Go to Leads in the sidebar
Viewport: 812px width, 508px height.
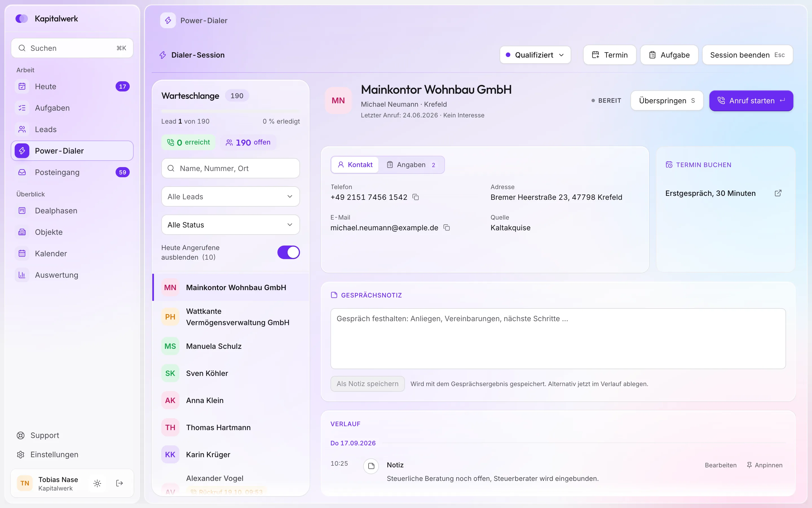(72, 129)
